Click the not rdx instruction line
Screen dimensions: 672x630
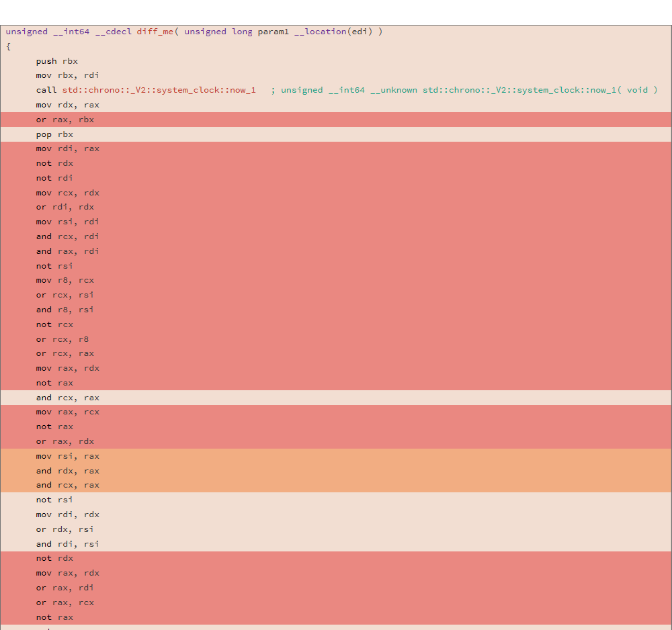point(54,163)
